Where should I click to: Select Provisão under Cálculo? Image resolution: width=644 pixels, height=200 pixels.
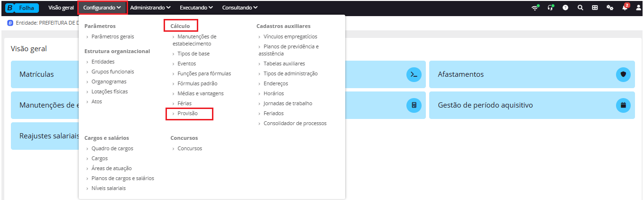(188, 114)
